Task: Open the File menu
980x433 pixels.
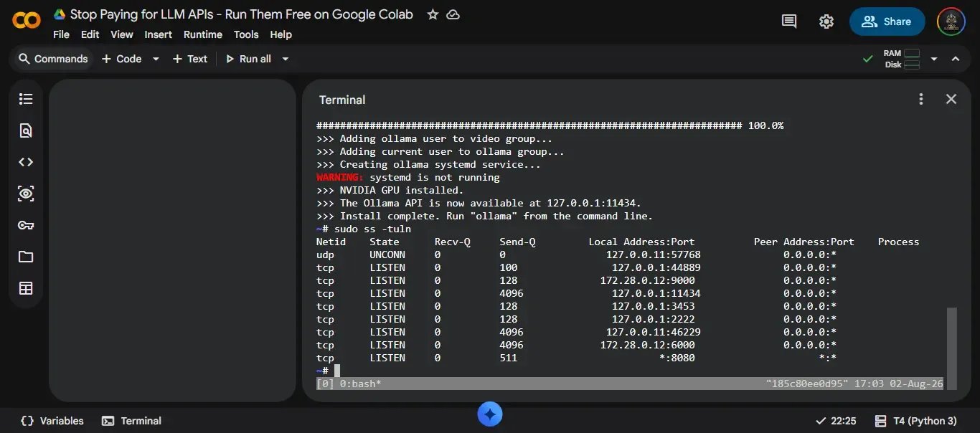Action: point(61,34)
